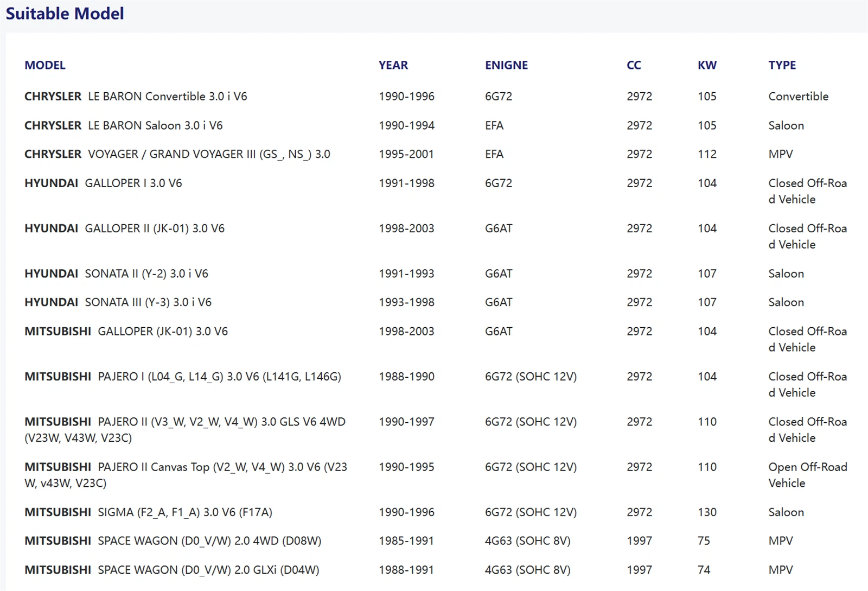Click Saloon type in SIGMA row

[x=786, y=512]
